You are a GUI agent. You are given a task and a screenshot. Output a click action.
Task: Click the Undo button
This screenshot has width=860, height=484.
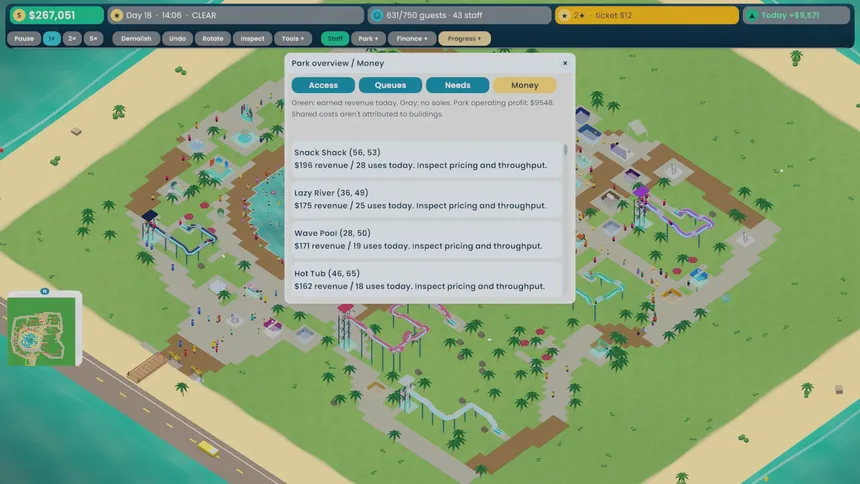pyautogui.click(x=177, y=38)
